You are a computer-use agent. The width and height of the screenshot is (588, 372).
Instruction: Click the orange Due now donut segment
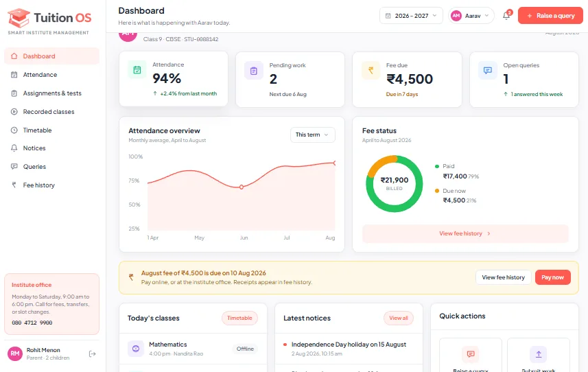[379, 163]
